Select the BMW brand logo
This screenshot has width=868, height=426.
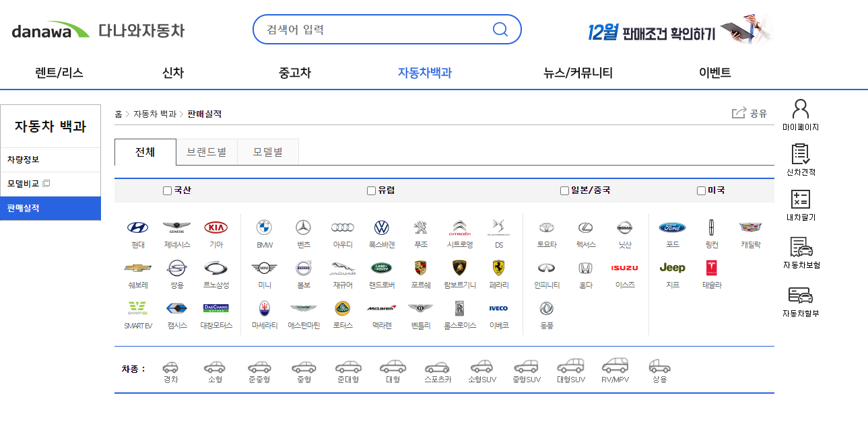coord(265,227)
